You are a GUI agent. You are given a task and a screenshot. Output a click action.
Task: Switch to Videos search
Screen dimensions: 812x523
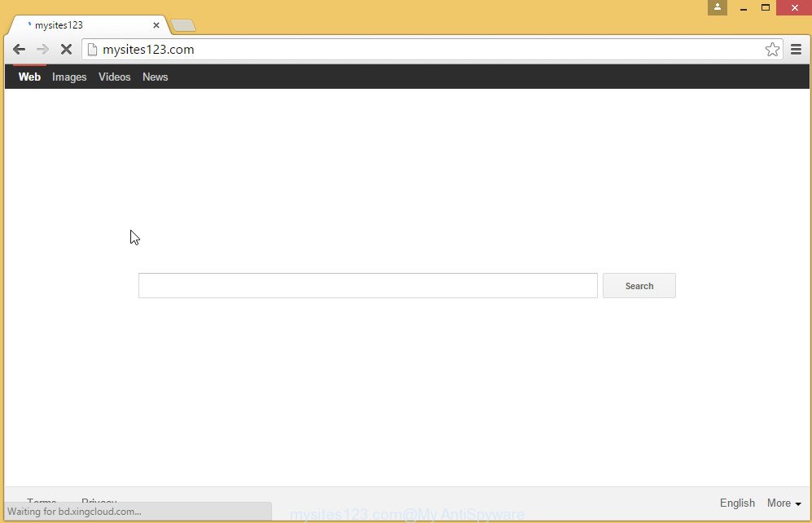[x=115, y=77]
